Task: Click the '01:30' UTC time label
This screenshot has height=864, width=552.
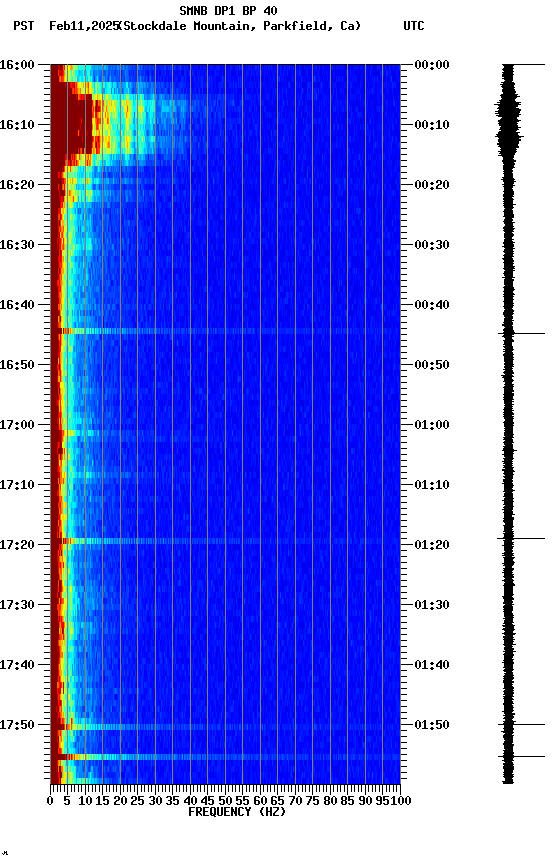Action: coord(432,605)
